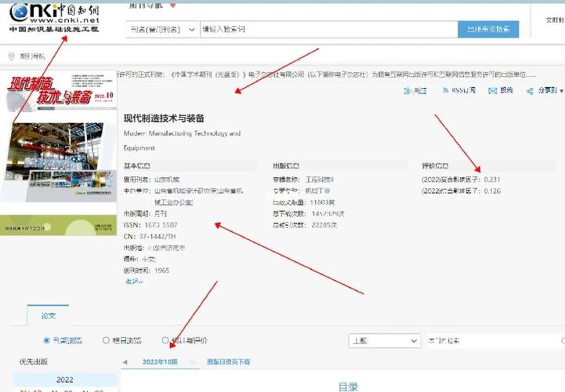Click the RSS订阅 icon
Image resolution: width=565 pixels, height=392 pixels.
point(445,90)
